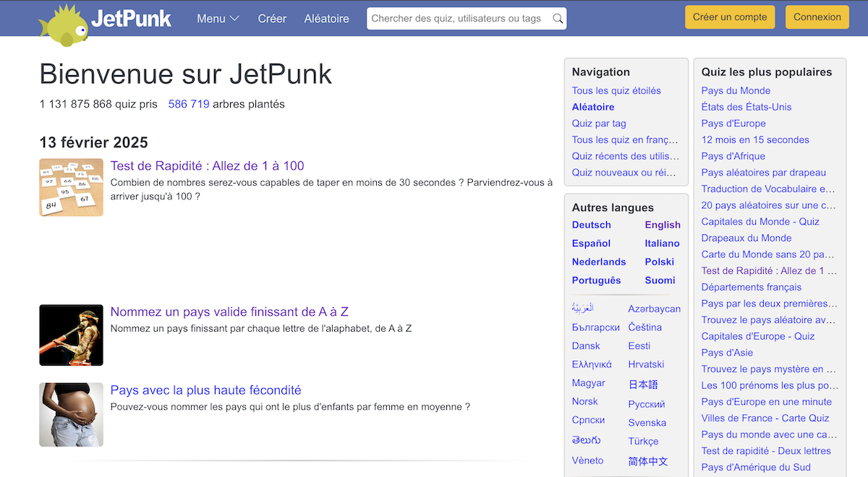This screenshot has height=477, width=868.
Task: Select the Eesti language link
Action: tap(639, 346)
